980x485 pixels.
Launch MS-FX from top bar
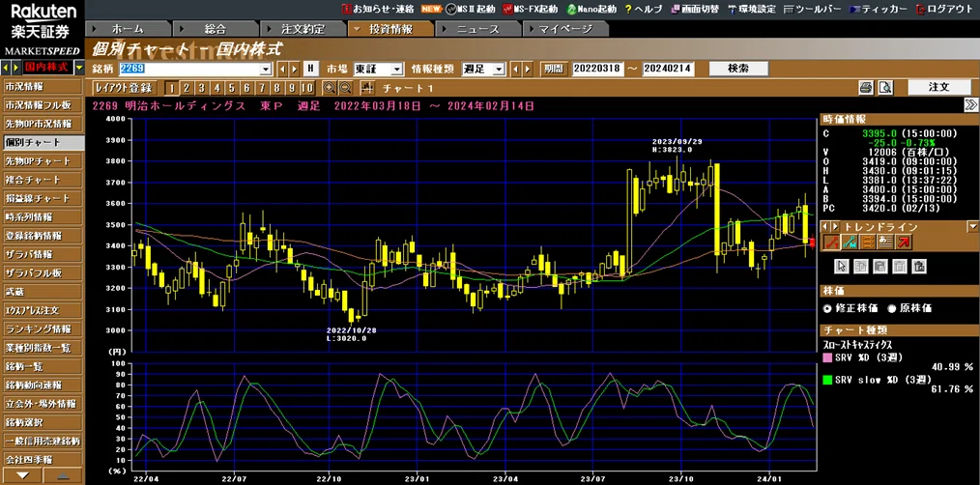530,9
